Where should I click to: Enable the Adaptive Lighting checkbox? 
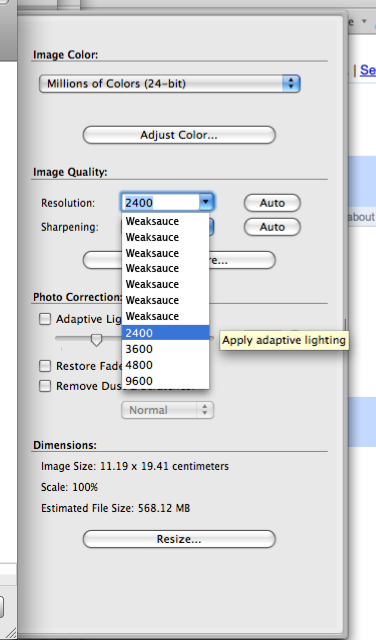tap(45, 319)
